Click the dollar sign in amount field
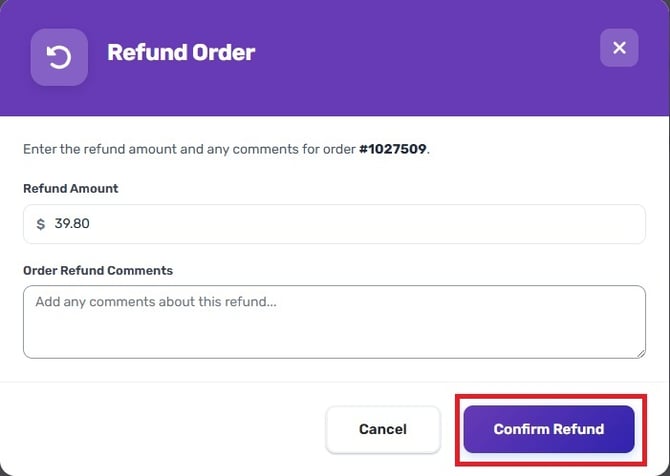 click(41, 224)
